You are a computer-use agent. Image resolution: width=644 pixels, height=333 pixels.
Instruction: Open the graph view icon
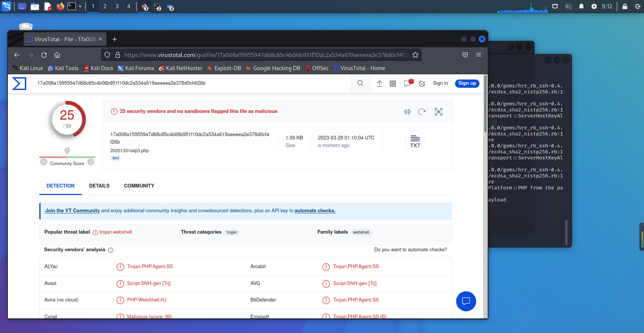(439, 112)
